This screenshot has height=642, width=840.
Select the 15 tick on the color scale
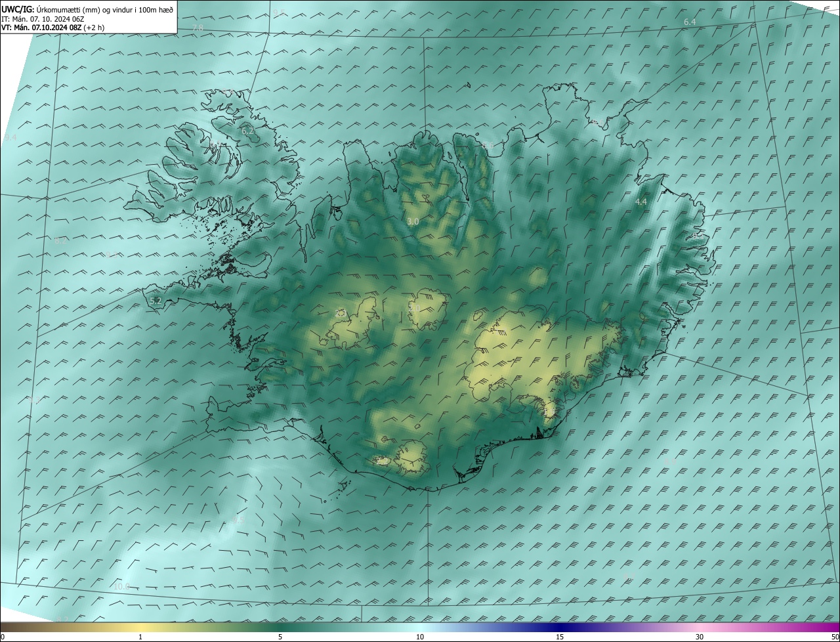click(560, 637)
